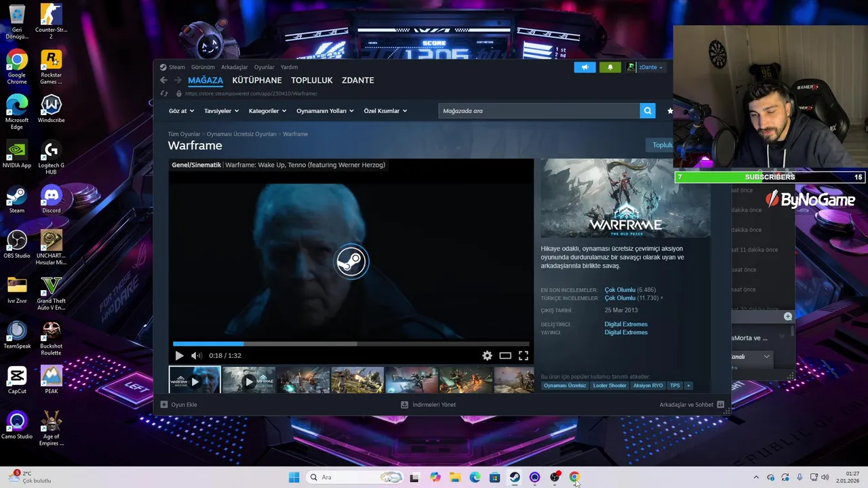Select the MAĞAZA store tab
The image size is (868, 488).
(205, 80)
